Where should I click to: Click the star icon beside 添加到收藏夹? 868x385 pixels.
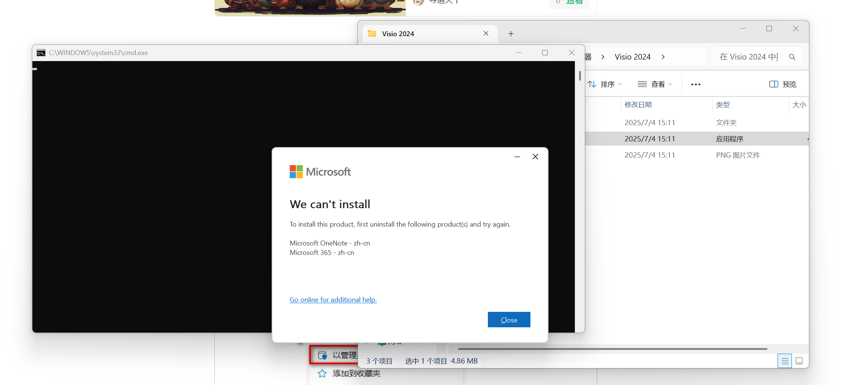click(322, 374)
